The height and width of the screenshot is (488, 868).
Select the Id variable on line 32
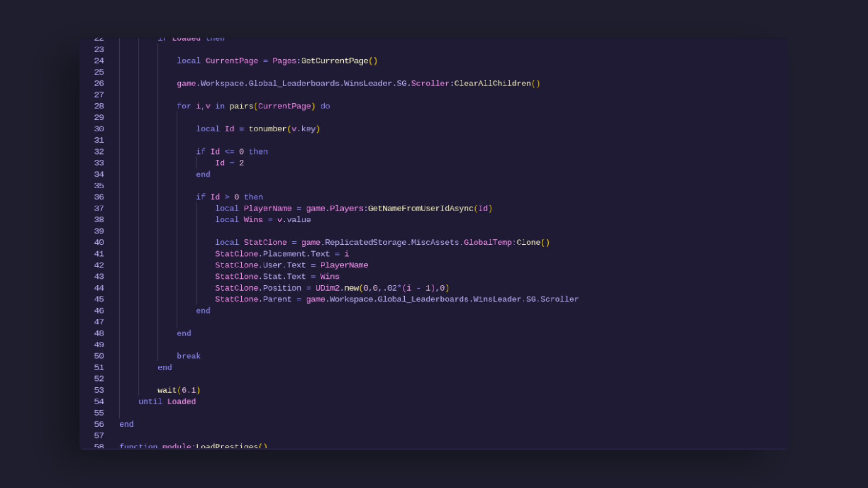(216, 151)
